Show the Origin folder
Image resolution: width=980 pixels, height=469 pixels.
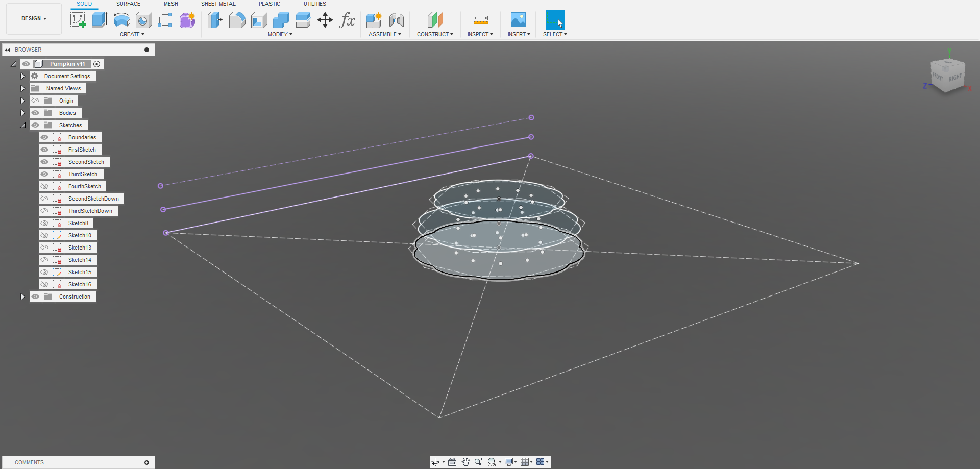pyautogui.click(x=35, y=101)
